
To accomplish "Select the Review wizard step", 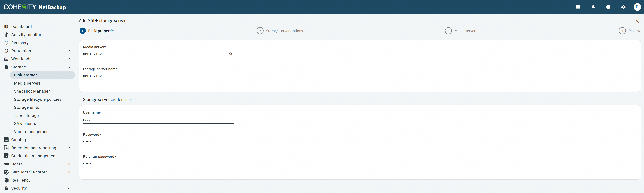I will (x=630, y=31).
